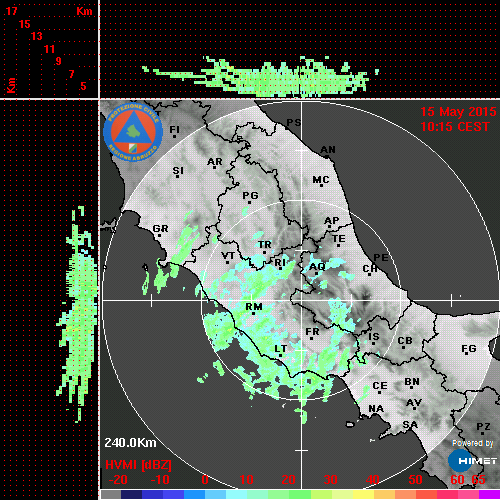500x500 pixels.
Task: Click the 240.0Km range label
Action: coord(130,443)
